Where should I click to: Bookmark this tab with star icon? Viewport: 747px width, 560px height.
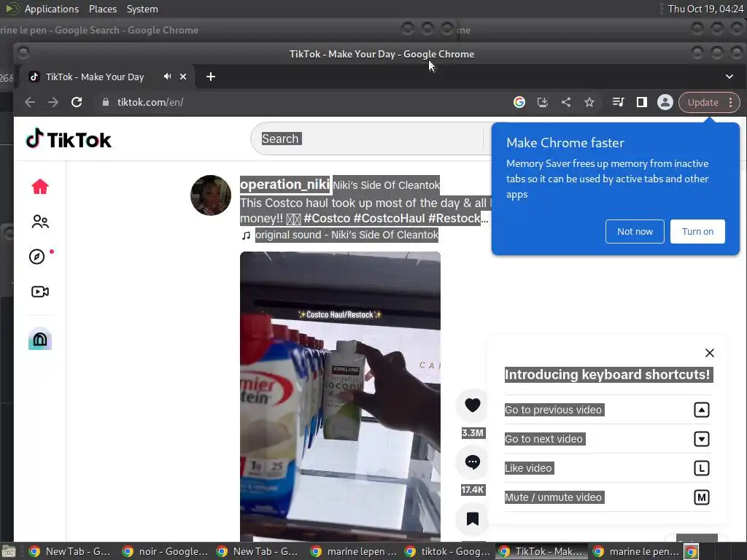tap(589, 102)
